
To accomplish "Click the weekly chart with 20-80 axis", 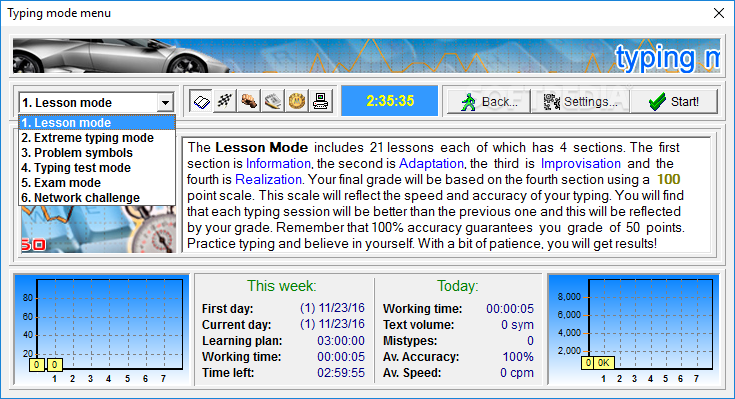I will click(x=101, y=329).
